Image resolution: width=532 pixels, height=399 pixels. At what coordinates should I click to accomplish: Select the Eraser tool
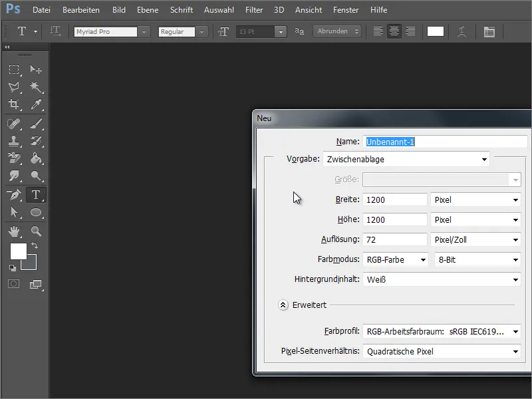14,158
